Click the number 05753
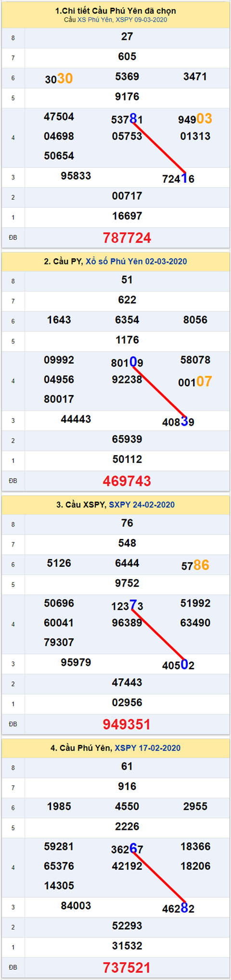The width and height of the screenshot is (231, 980). point(127,137)
